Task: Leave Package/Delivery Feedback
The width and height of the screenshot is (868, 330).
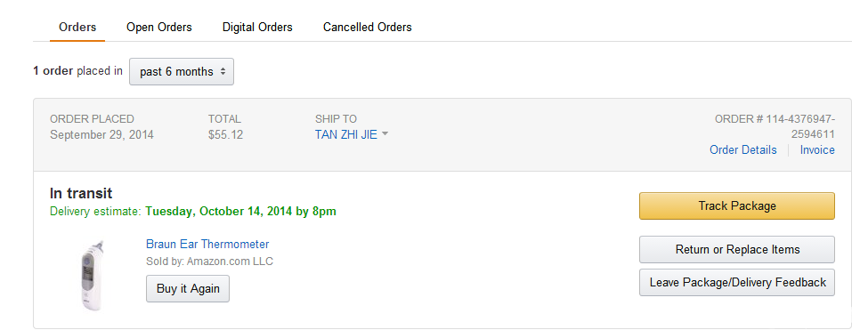Action: click(737, 283)
